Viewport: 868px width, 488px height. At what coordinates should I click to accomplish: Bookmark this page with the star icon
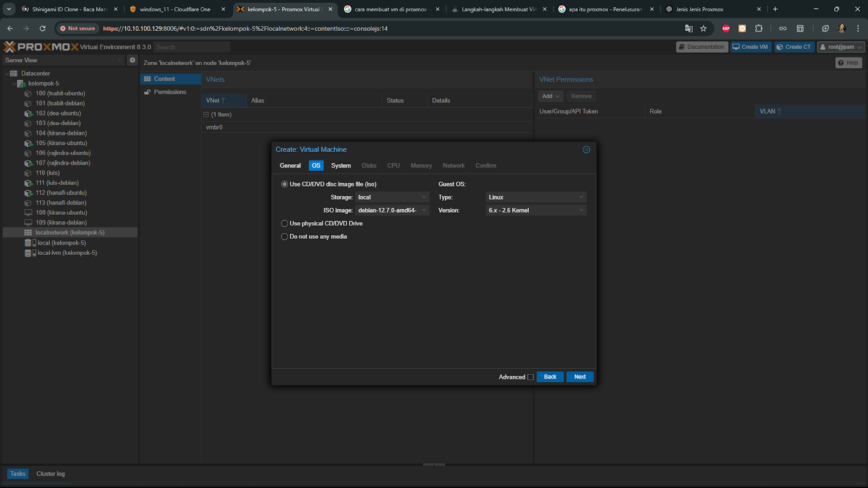click(x=704, y=28)
